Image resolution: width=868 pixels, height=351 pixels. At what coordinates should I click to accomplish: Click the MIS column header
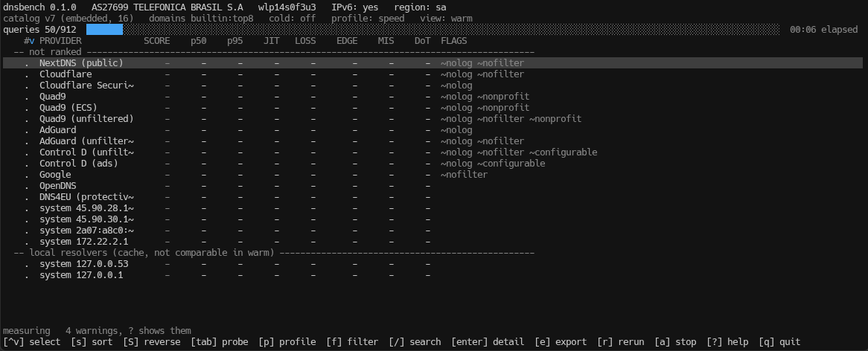[386, 41]
